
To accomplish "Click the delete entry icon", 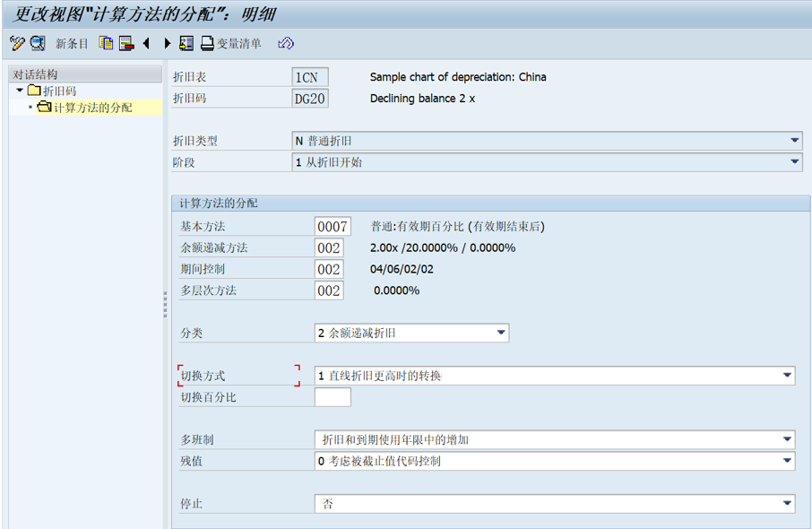I will 126,43.
